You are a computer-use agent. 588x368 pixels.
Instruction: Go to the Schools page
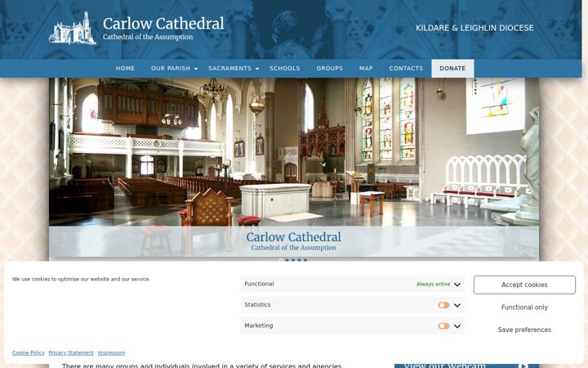point(285,69)
